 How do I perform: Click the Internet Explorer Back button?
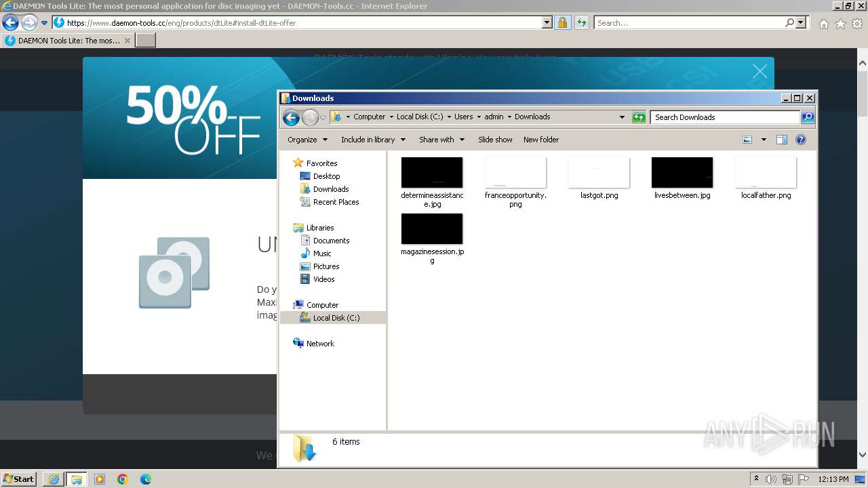pyautogui.click(x=10, y=22)
